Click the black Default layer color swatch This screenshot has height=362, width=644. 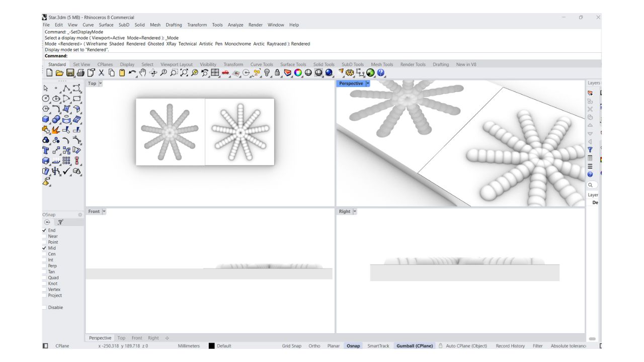point(212,346)
